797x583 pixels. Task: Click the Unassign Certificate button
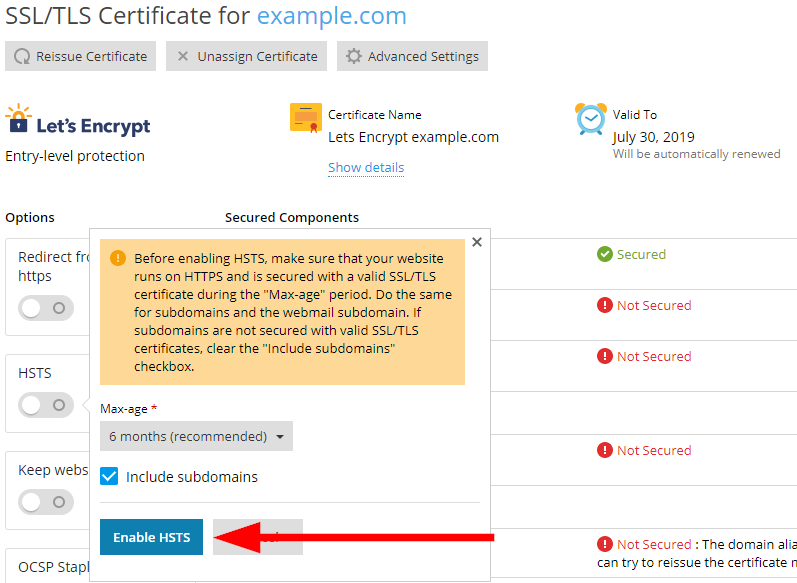246,56
